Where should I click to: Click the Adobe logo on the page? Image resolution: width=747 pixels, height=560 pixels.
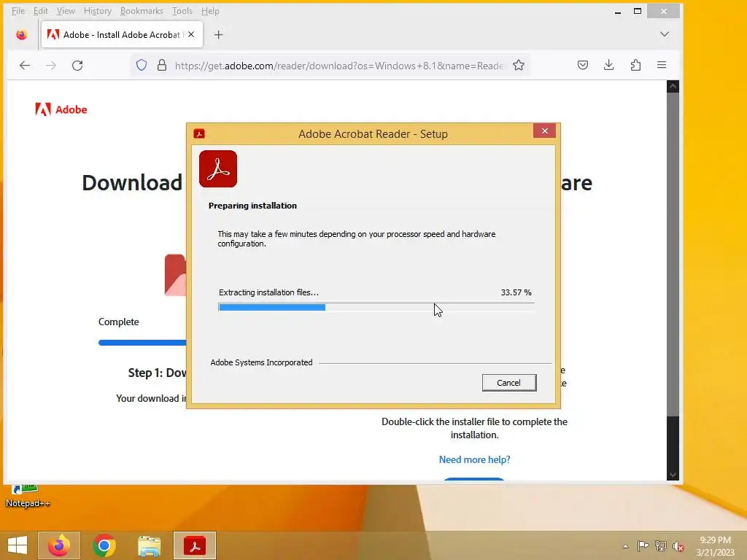[61, 109]
